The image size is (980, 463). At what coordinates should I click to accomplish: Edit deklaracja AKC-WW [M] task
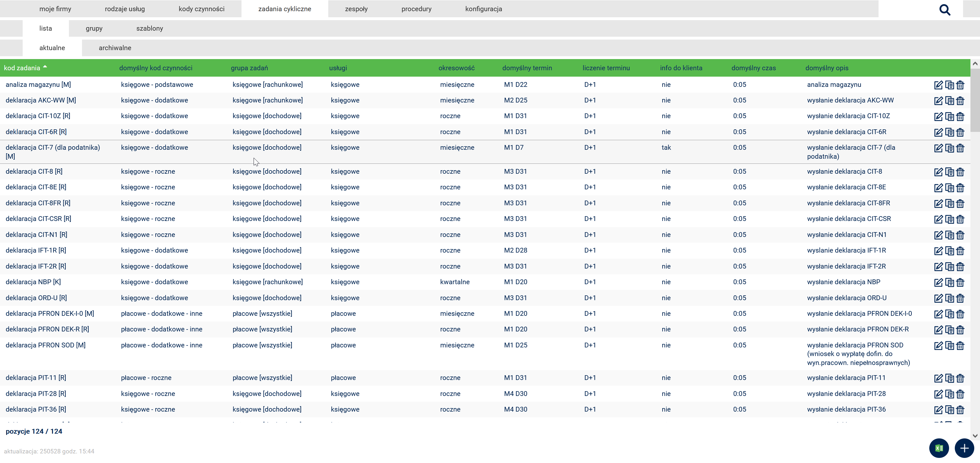pos(938,101)
